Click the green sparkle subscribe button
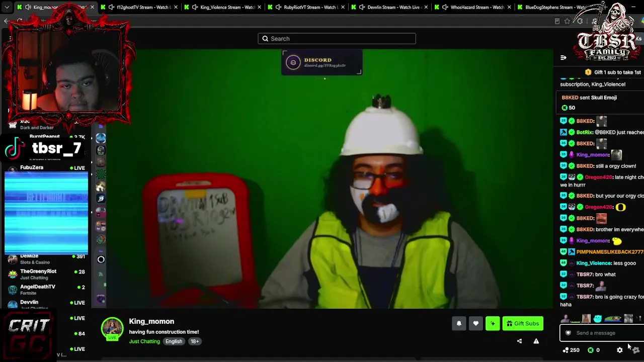This screenshot has height=362, width=644. tap(493, 324)
